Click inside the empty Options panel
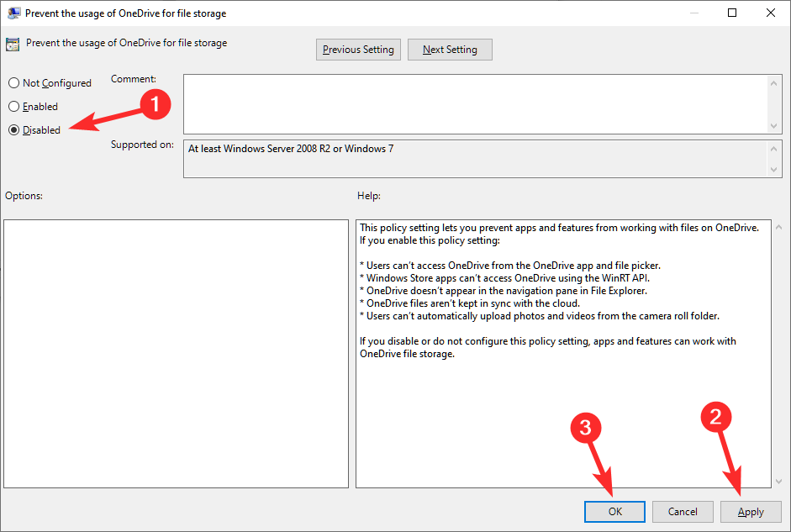The image size is (791, 532). coord(176,353)
